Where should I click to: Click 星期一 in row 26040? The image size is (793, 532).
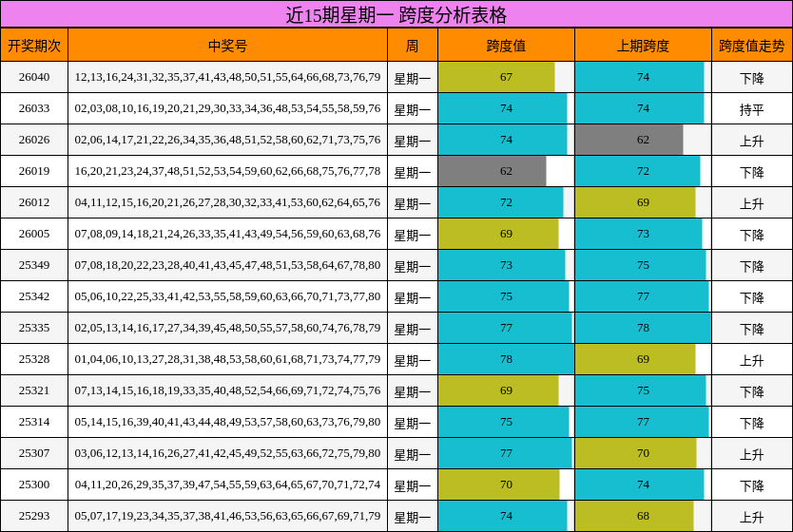412,78
